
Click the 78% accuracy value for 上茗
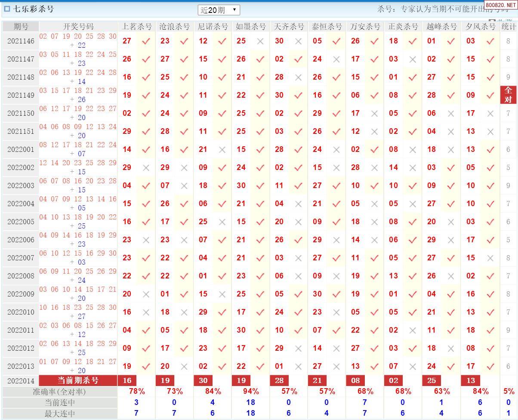(137, 391)
